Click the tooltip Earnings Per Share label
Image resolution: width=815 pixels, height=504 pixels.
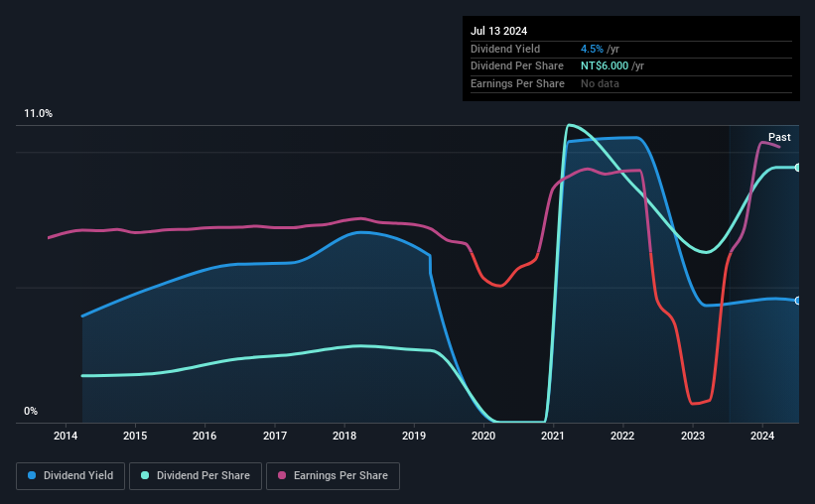[518, 83]
